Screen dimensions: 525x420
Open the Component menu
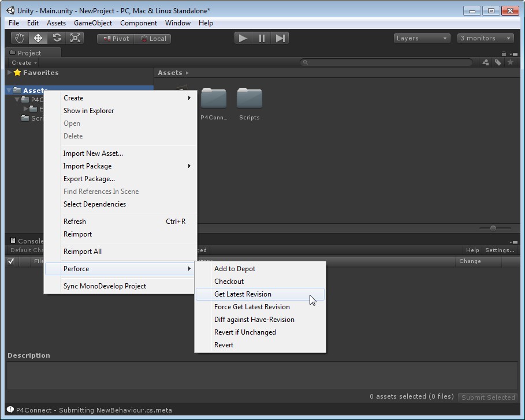[x=139, y=22]
